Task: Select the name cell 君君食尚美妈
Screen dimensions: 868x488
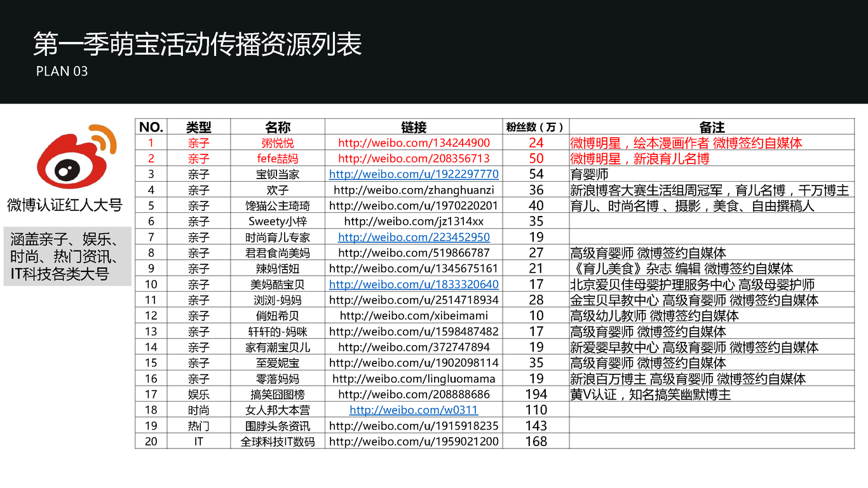Action: pos(278,253)
